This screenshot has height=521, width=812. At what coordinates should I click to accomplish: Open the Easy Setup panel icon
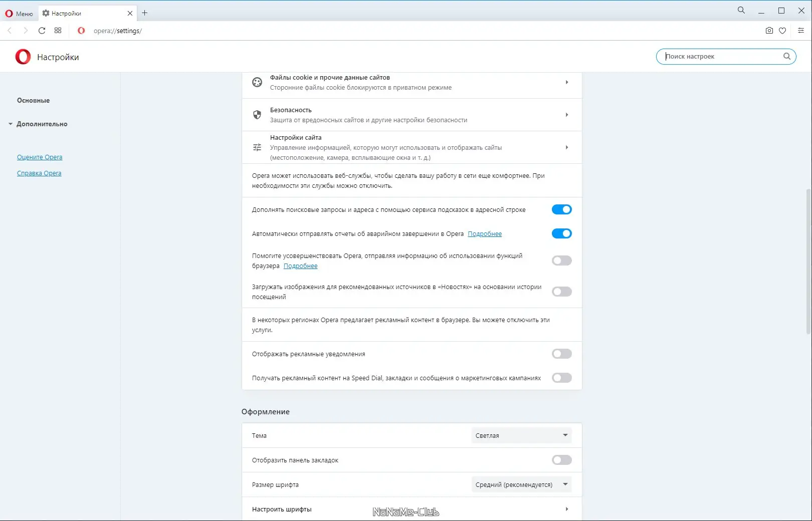800,31
